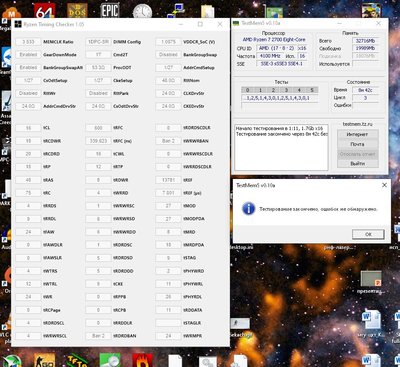
Task: Click the tREFI value field showing 13781
Action: point(168,180)
